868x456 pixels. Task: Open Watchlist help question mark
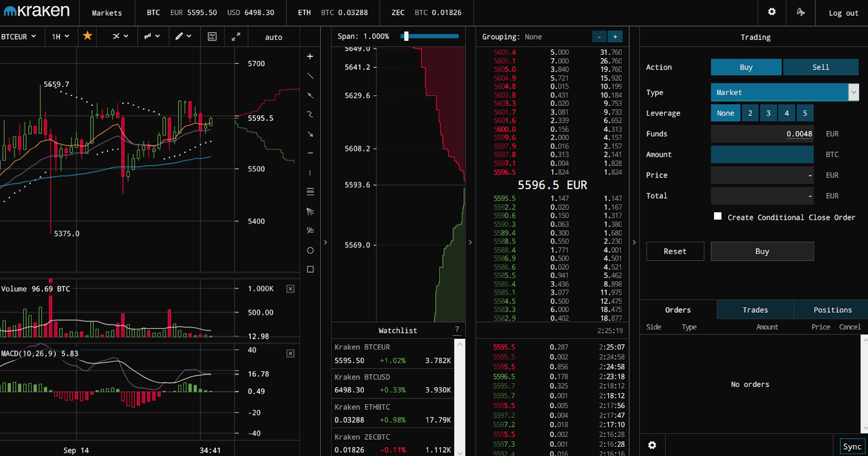(x=457, y=329)
